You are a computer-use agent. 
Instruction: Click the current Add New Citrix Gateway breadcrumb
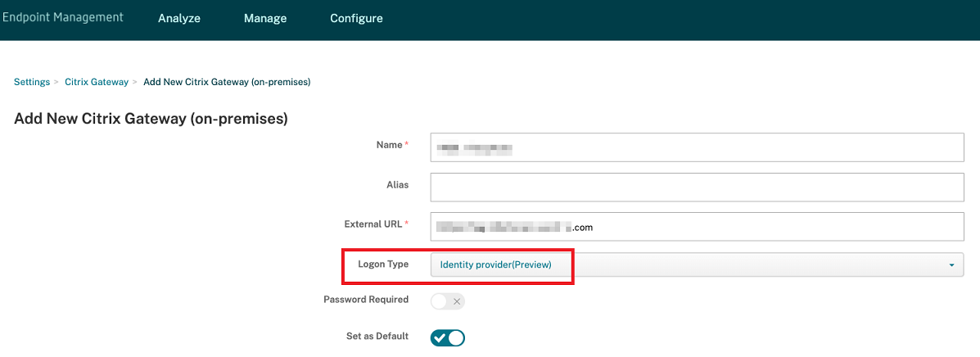pyautogui.click(x=226, y=82)
